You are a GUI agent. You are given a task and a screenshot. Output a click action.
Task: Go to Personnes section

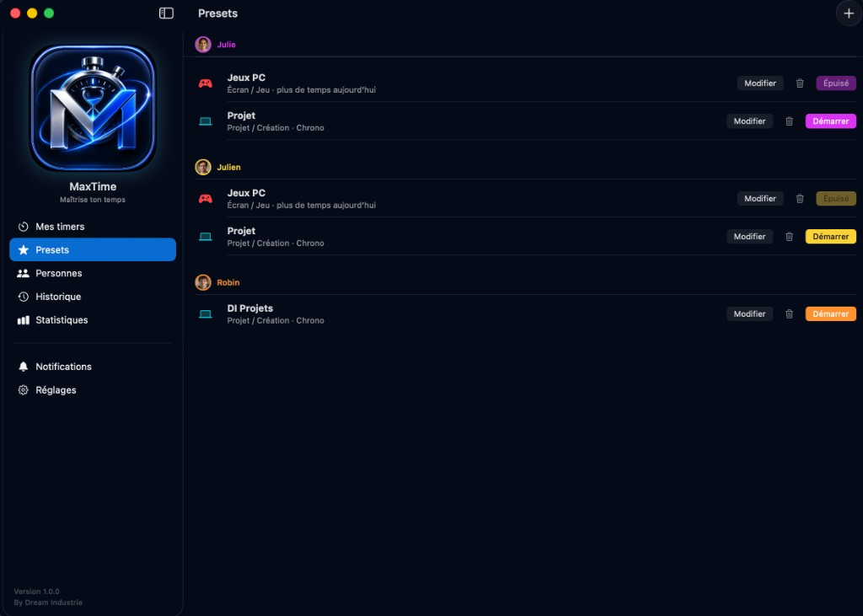tap(93, 273)
